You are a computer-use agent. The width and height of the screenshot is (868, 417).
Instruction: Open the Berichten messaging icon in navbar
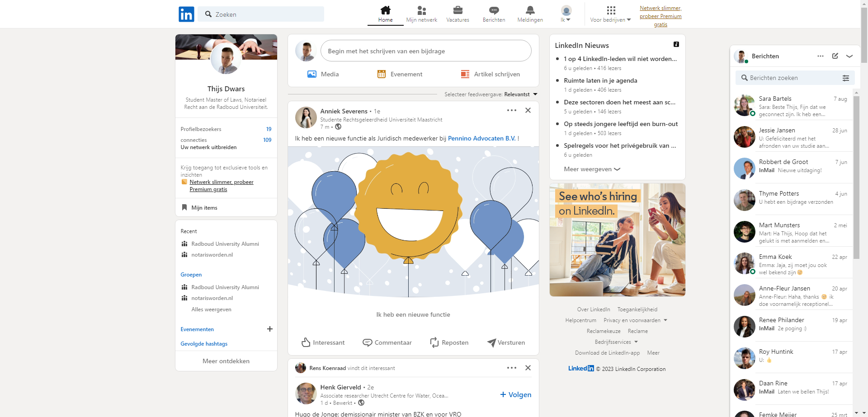[494, 11]
